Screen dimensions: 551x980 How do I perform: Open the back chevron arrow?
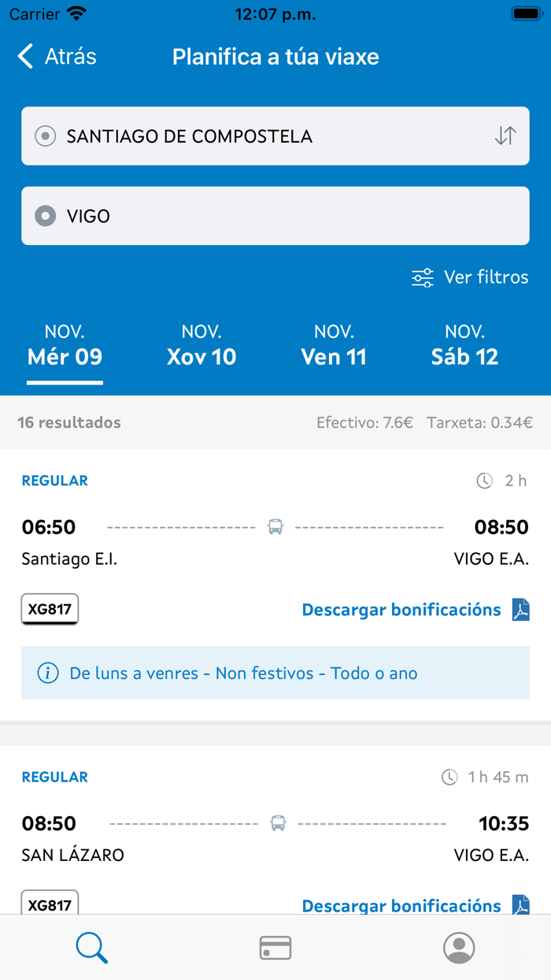(x=24, y=56)
